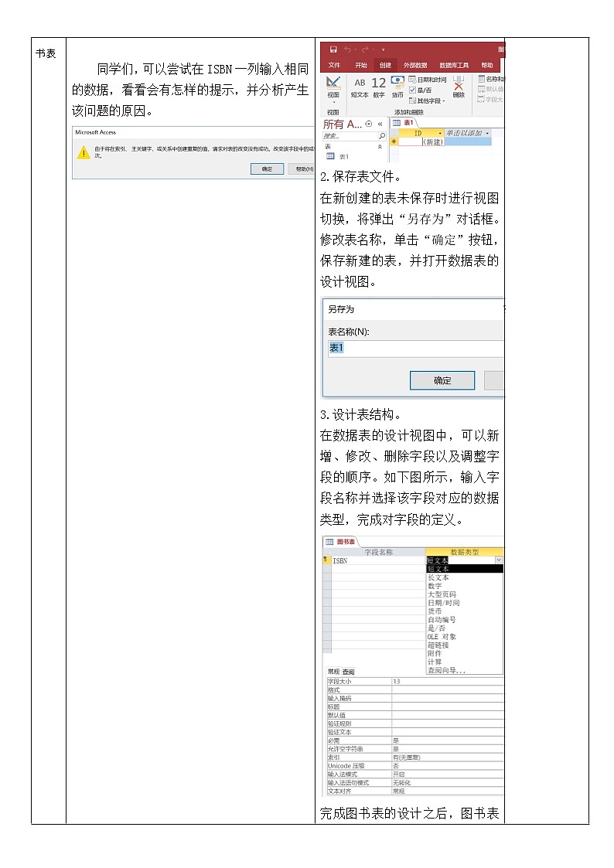The width and height of the screenshot is (614, 868).
Task: Select the 常规 field properties tab
Action: (333, 672)
